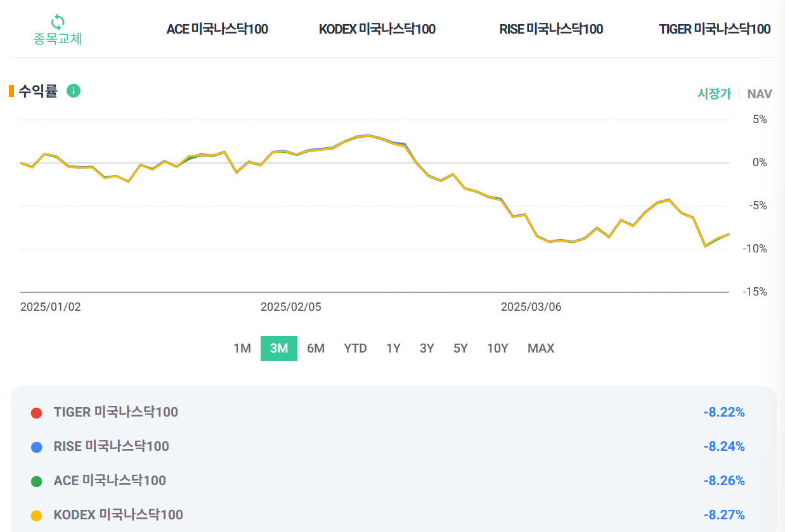Select TIGER 미국나스닥100 column header
The width and height of the screenshot is (785, 532).
tap(715, 29)
